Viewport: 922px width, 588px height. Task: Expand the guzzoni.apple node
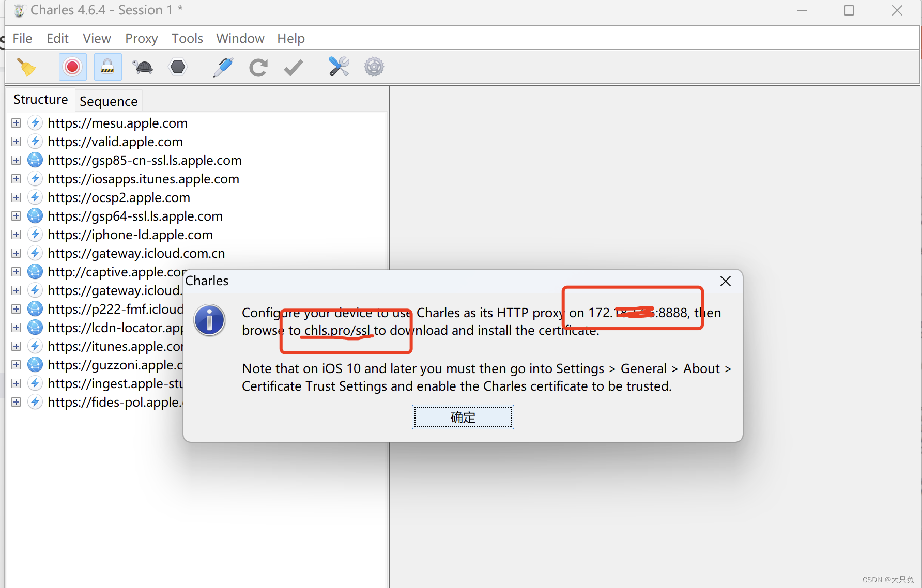point(16,365)
